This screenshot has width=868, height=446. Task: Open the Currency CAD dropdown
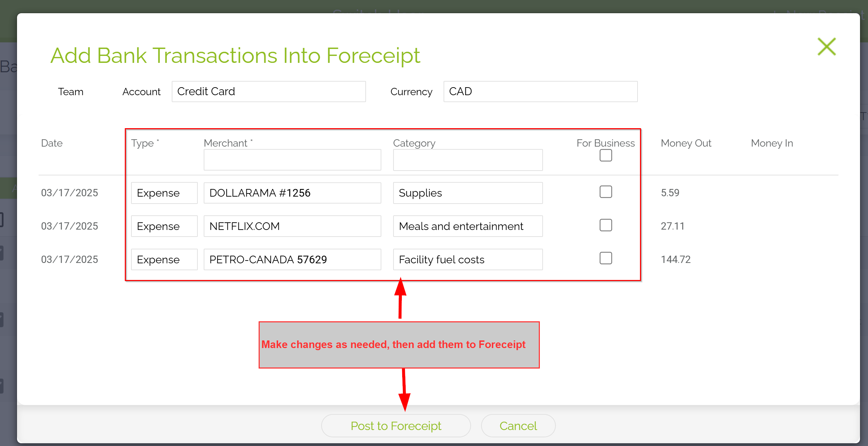tap(540, 91)
